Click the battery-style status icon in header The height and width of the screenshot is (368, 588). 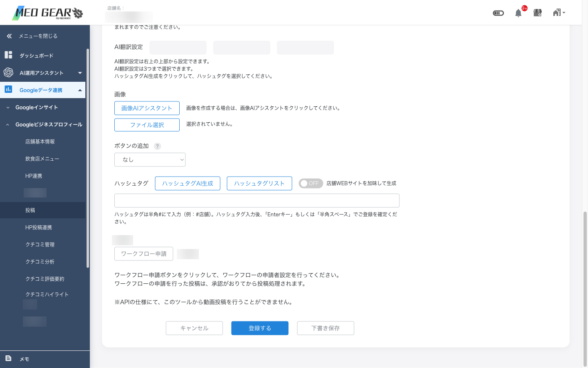pos(498,13)
